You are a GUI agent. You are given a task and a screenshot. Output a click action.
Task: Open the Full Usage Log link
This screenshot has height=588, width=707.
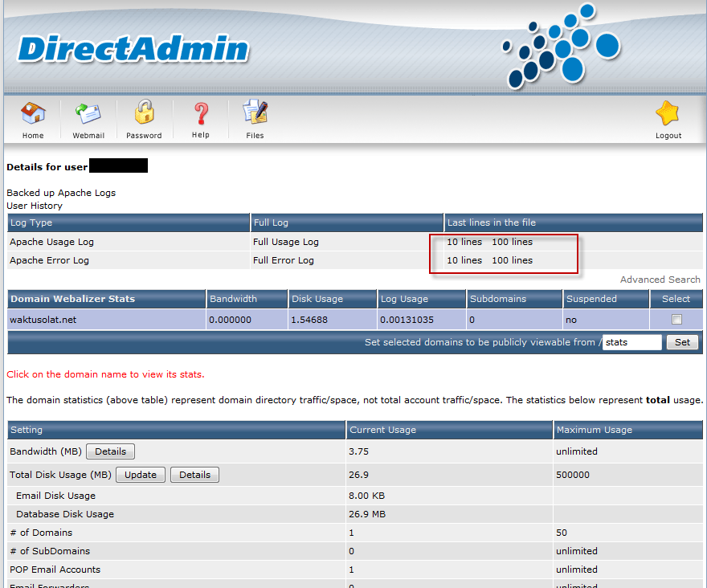[x=286, y=242]
